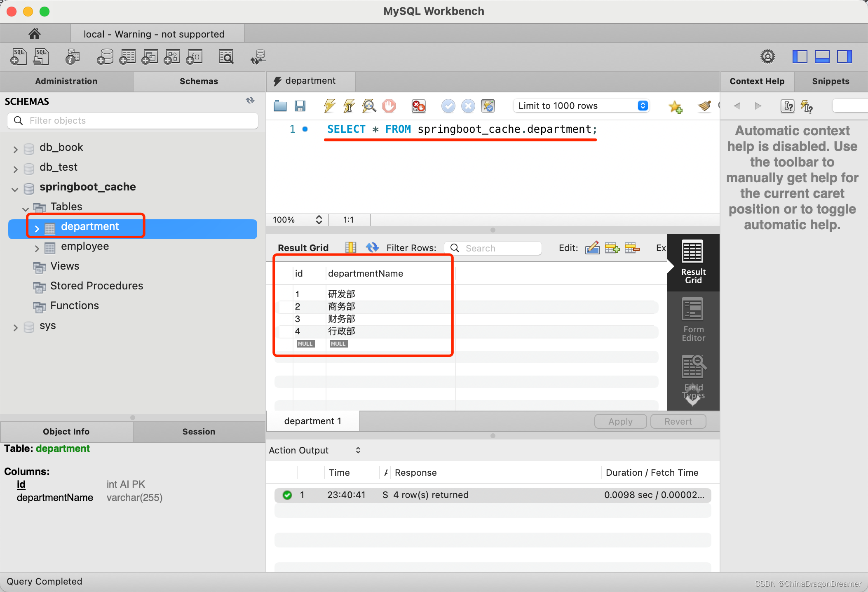Reconnect to DBMS icon
The width and height of the screenshot is (868, 592).
(x=258, y=57)
